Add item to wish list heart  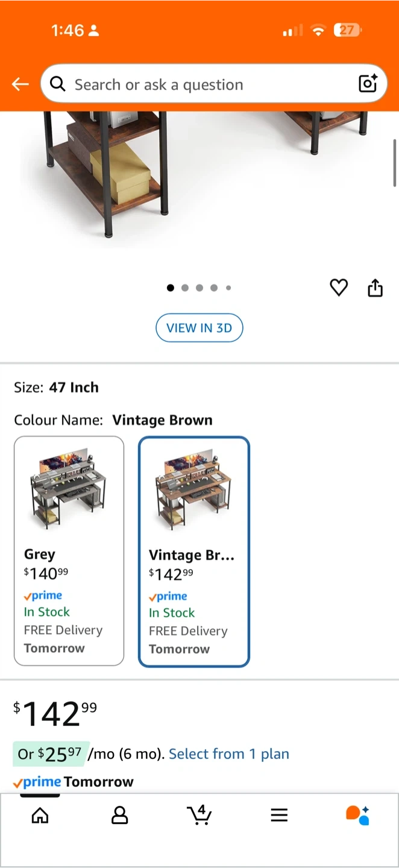[x=339, y=288]
